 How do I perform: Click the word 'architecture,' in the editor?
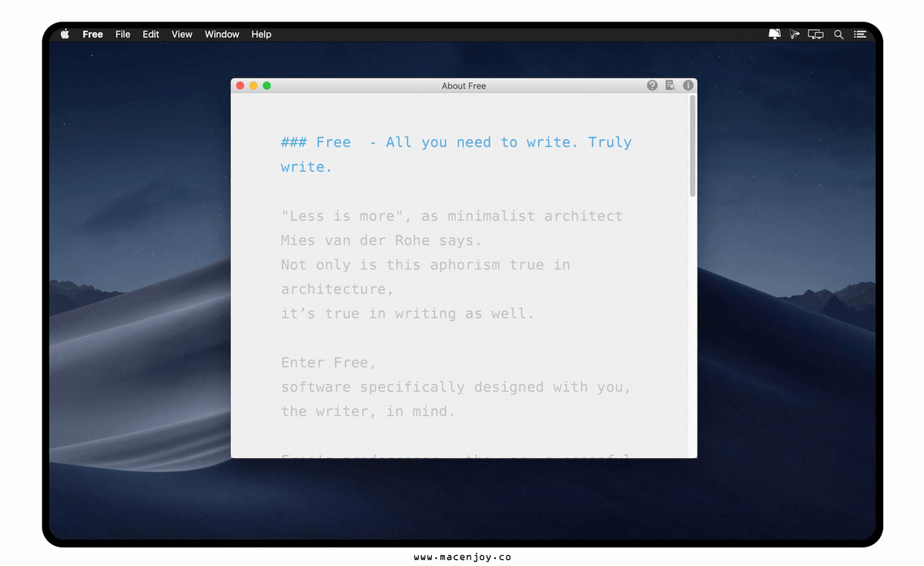tap(337, 290)
